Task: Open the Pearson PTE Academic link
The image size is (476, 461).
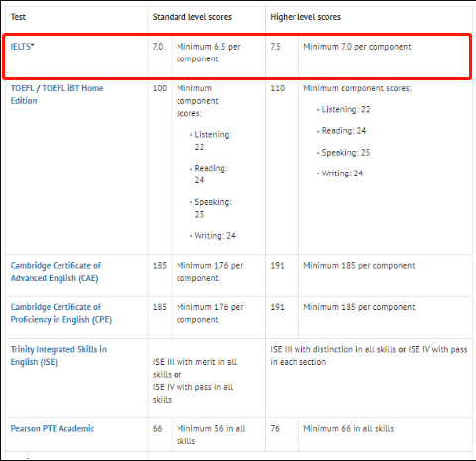Action: [x=53, y=428]
